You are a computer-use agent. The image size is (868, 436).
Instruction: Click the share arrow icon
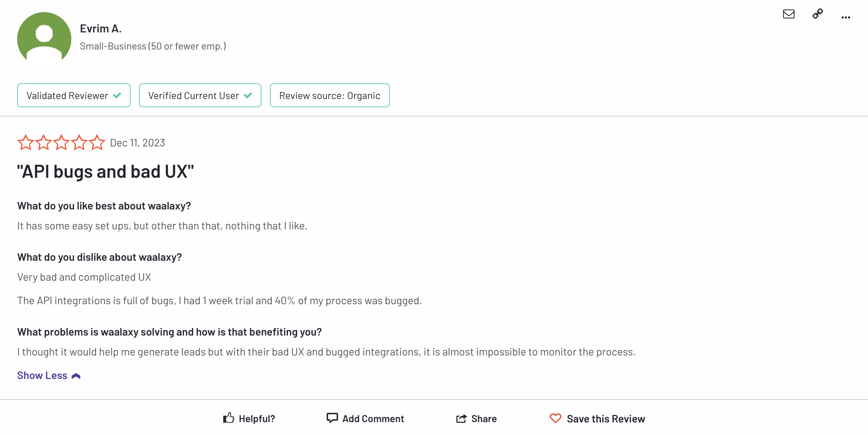pos(461,419)
